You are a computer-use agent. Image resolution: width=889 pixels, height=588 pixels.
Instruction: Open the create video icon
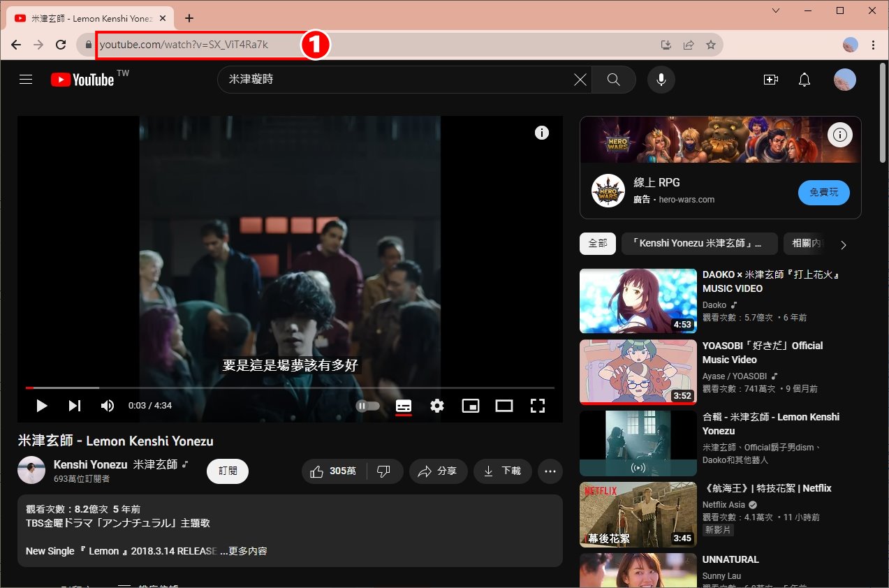pos(771,80)
